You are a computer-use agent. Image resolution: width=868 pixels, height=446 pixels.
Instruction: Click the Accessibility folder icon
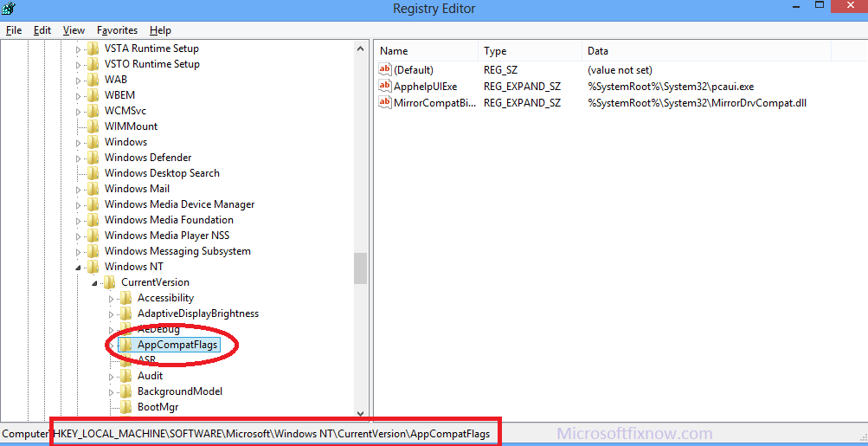tap(126, 298)
